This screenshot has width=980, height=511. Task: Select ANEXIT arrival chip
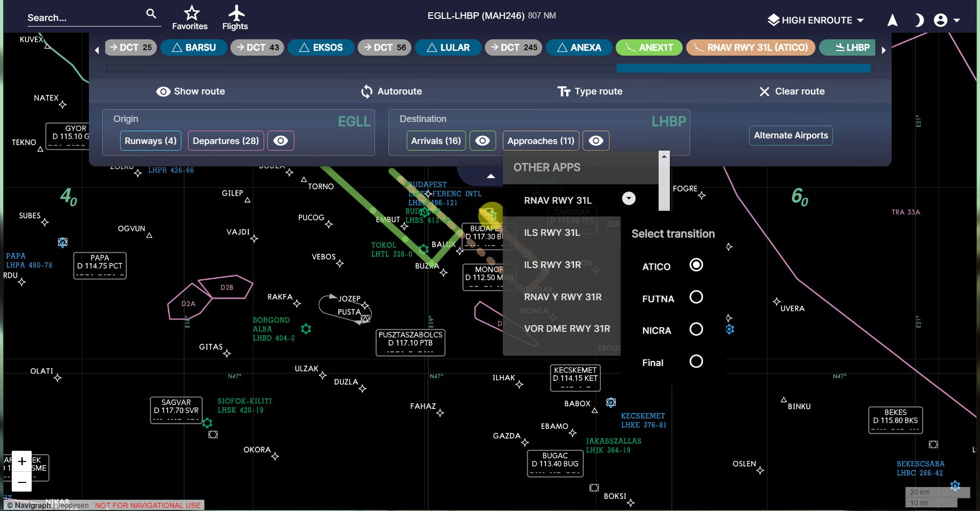[x=649, y=47]
